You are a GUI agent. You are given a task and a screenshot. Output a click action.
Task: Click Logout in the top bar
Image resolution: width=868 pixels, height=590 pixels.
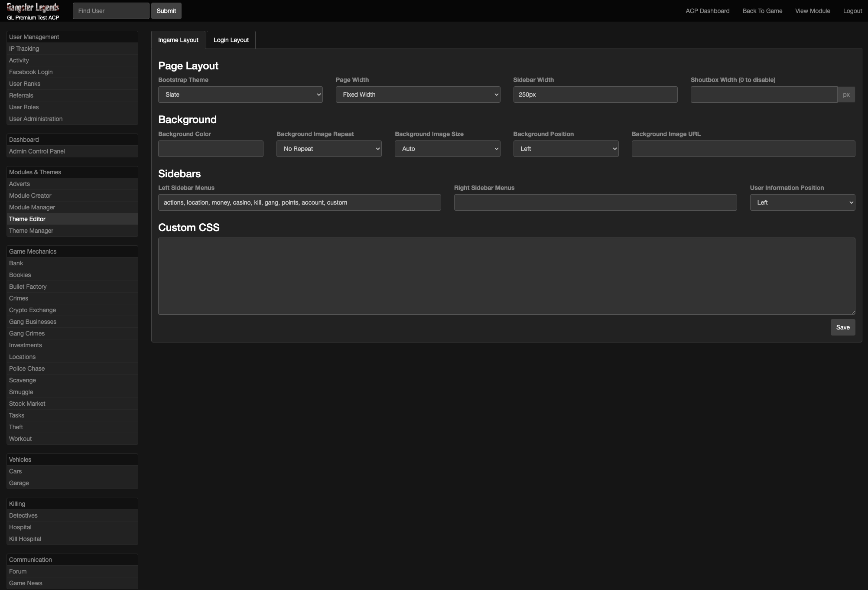coord(852,11)
